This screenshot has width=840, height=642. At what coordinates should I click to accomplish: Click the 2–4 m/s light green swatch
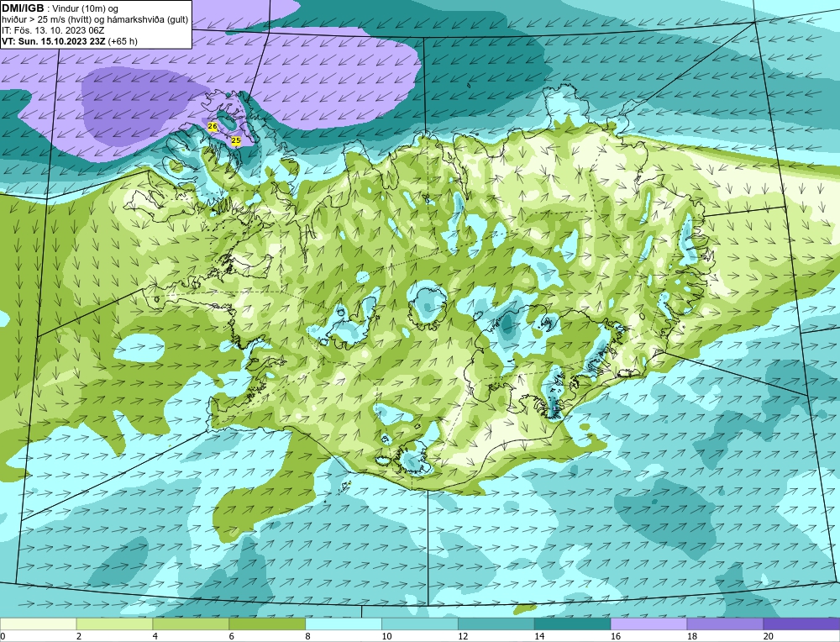[x=114, y=624]
